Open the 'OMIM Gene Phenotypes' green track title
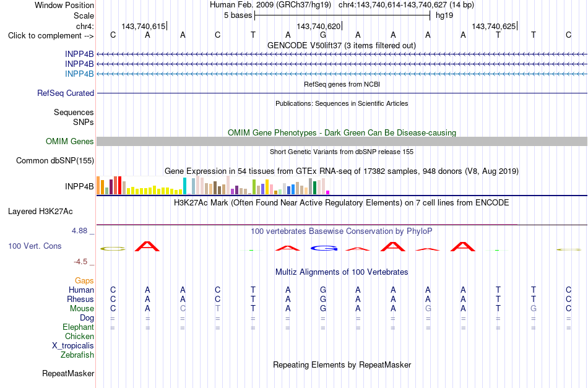Viewport: 588px width, 388px height. (342, 132)
